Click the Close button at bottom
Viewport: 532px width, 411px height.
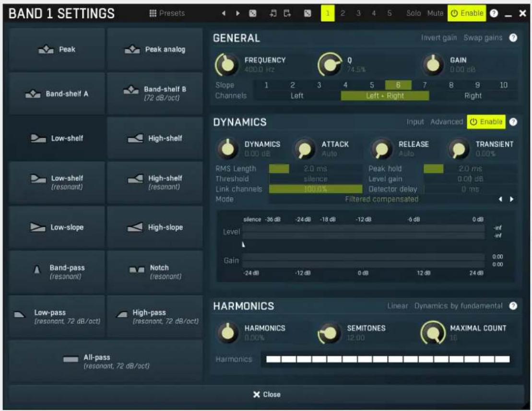pyautogui.click(x=266, y=394)
